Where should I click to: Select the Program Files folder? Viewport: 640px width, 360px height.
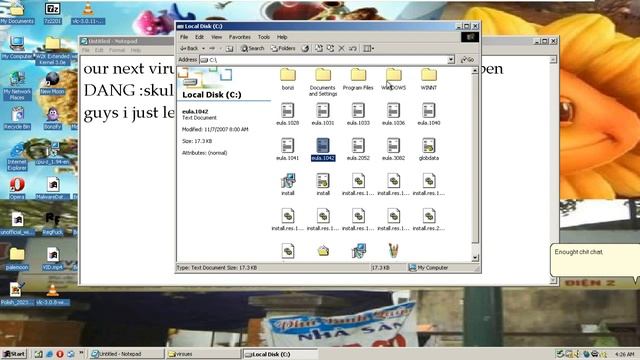tap(358, 79)
